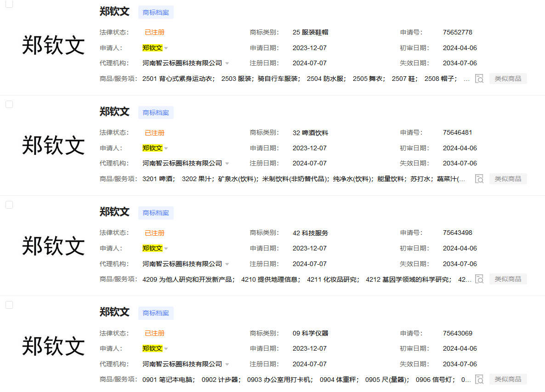Click title 郑钦文 of 25 服装鞋帽 record
The width and height of the screenshot is (545, 392).
(114, 11)
